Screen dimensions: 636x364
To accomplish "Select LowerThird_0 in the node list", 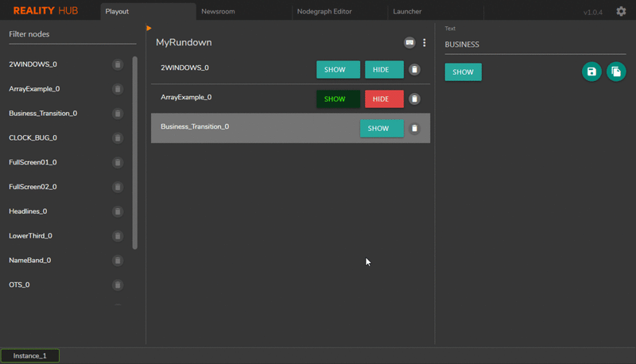I will point(30,236).
